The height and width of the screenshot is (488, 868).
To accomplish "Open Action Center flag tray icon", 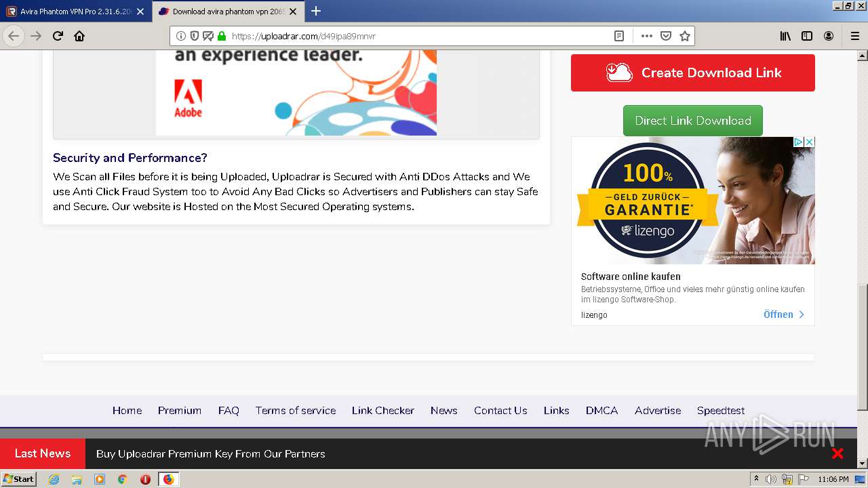I will click(x=803, y=479).
